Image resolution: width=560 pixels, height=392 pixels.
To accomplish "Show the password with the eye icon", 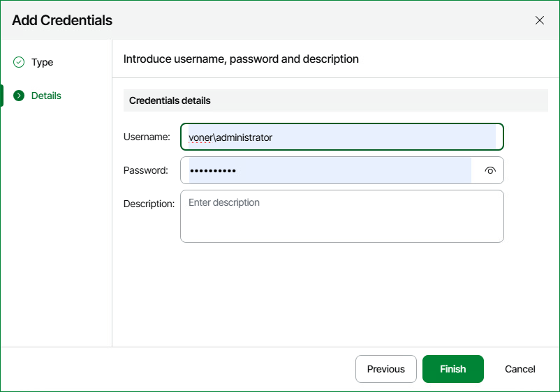I will point(490,170).
